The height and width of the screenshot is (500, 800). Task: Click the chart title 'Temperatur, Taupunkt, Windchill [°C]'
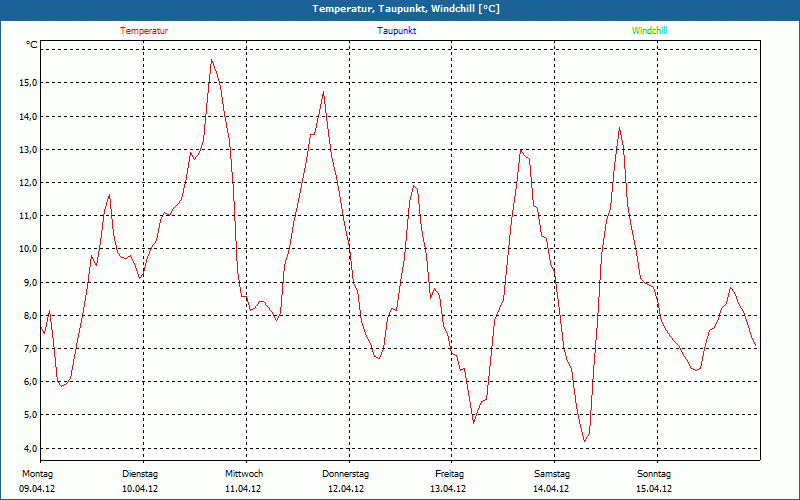point(406,9)
